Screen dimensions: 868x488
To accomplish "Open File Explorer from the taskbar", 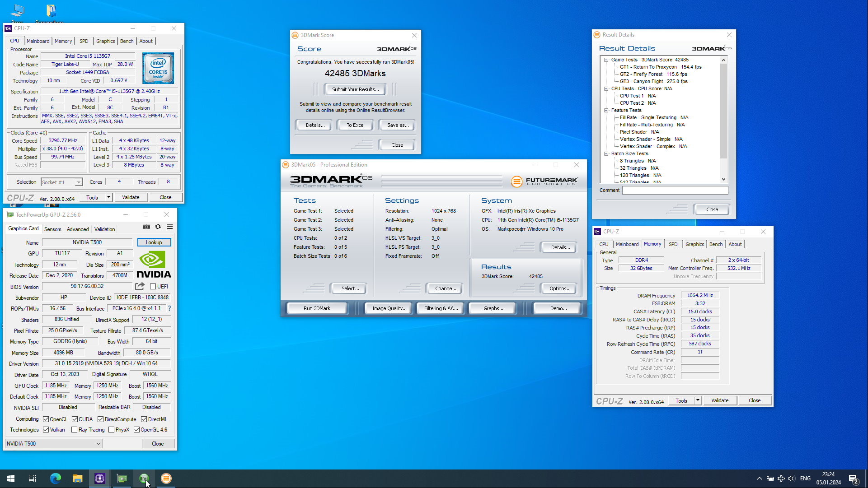I will pos(78,479).
